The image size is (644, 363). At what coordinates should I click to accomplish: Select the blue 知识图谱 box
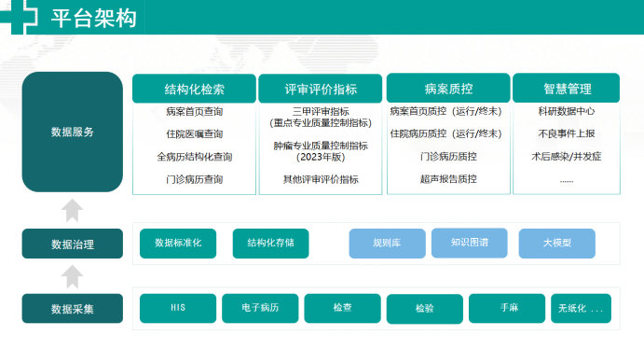470,243
